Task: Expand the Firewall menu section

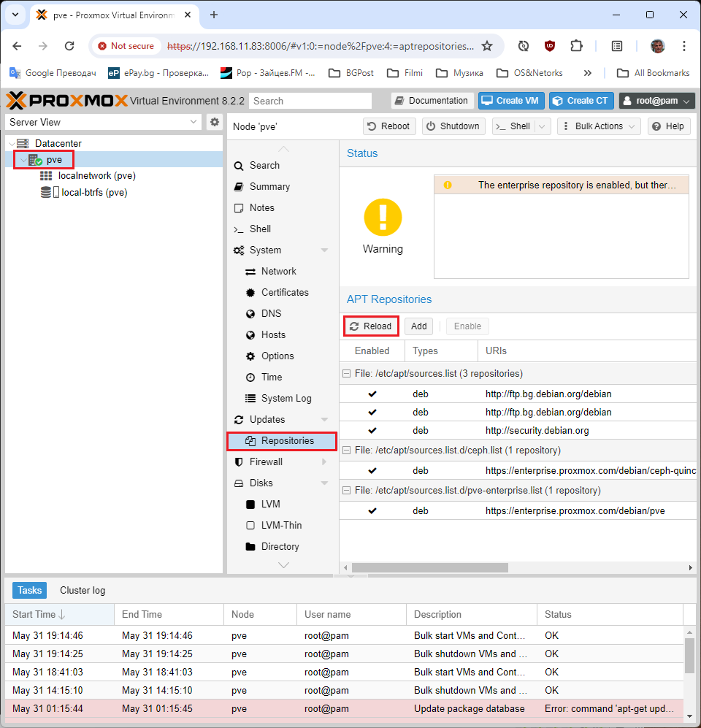Action: click(x=324, y=462)
